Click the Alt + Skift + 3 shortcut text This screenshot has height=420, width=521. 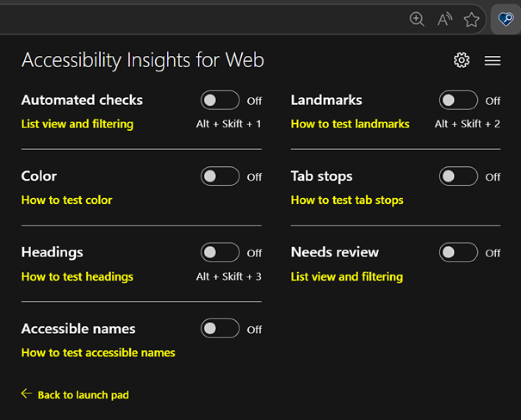pyautogui.click(x=228, y=277)
